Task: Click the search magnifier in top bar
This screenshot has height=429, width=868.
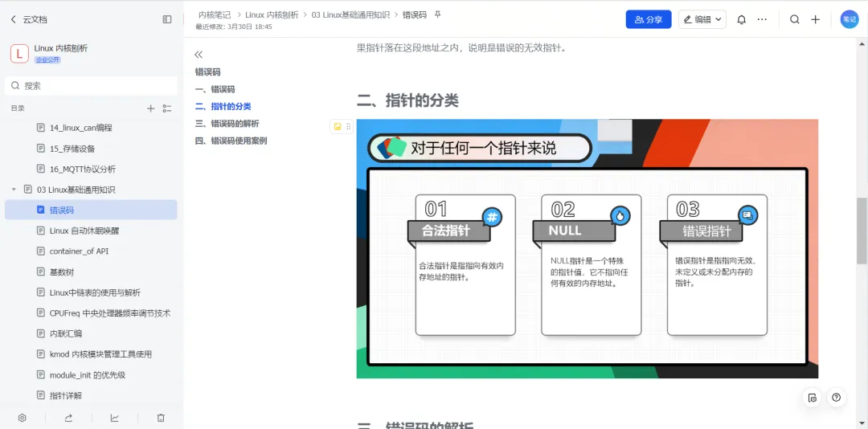Action: [x=794, y=19]
